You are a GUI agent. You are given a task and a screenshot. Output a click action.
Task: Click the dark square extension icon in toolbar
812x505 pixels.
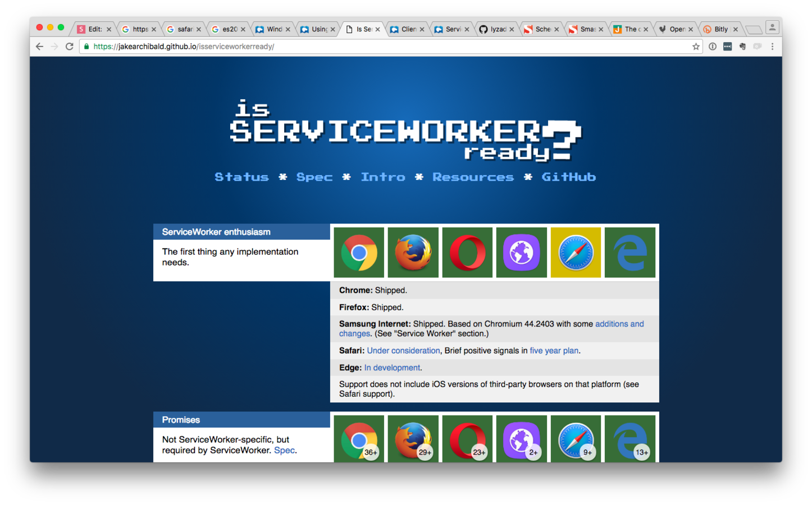[x=727, y=47]
